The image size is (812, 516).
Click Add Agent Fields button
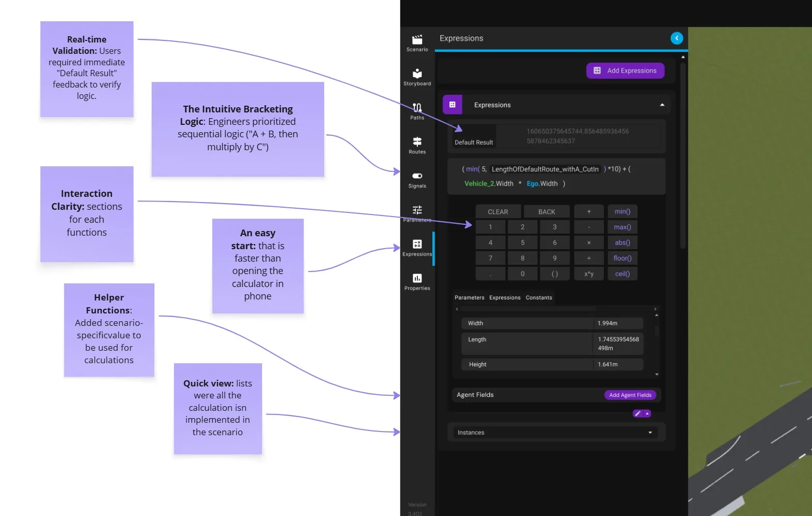630,395
